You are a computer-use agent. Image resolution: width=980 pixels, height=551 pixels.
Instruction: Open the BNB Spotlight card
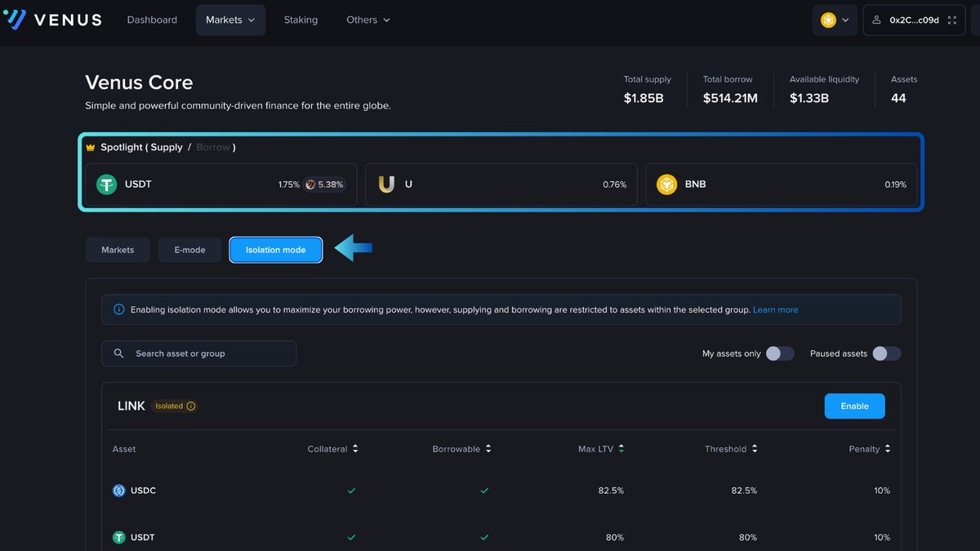[782, 184]
